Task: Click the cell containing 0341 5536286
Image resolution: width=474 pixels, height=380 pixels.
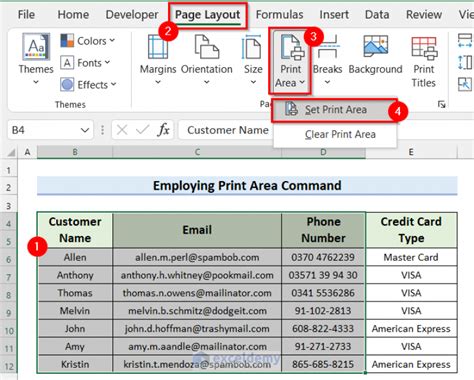Action: [x=323, y=293]
